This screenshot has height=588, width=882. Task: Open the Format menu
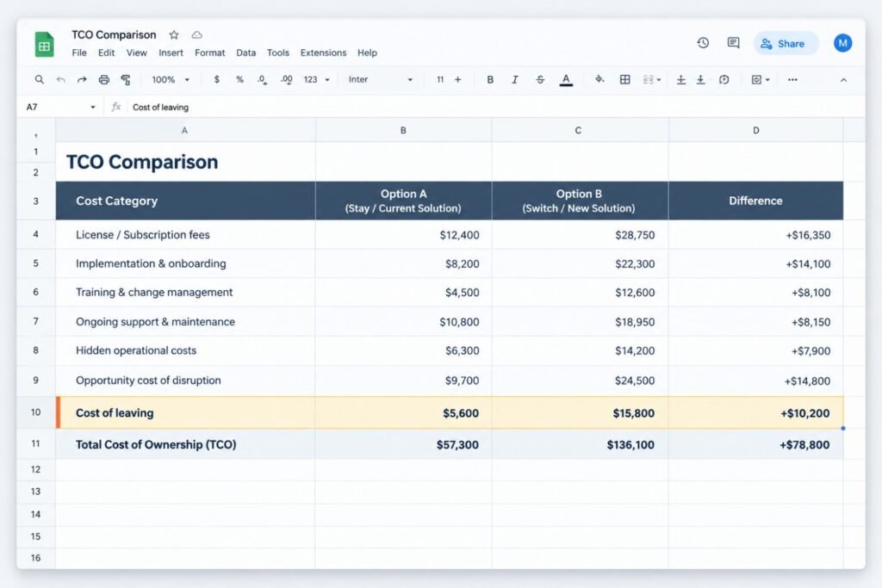pyautogui.click(x=210, y=53)
